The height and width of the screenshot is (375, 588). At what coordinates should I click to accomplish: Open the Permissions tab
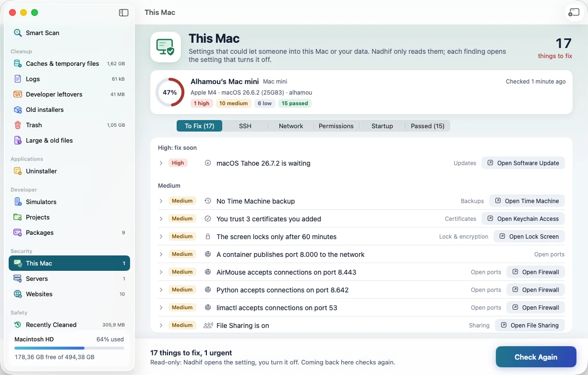tap(336, 126)
